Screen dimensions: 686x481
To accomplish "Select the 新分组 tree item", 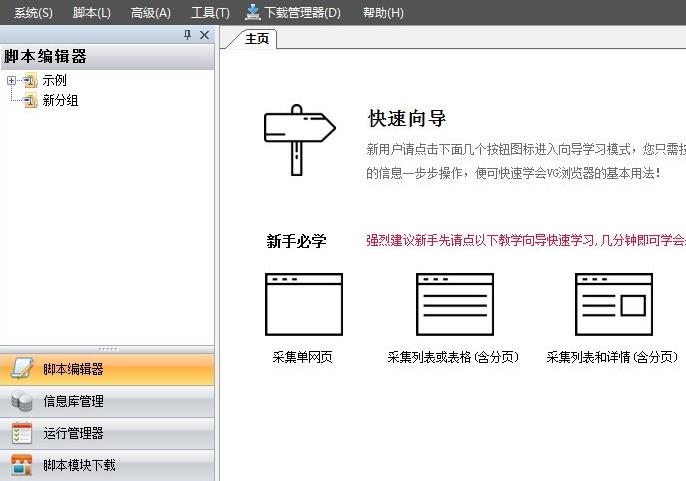I will pos(59,101).
